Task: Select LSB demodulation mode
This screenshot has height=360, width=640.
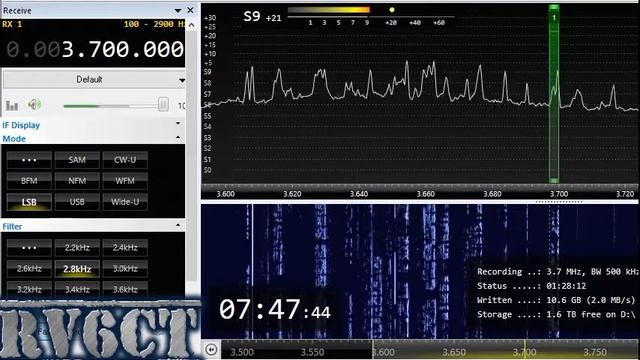Action: [29, 202]
